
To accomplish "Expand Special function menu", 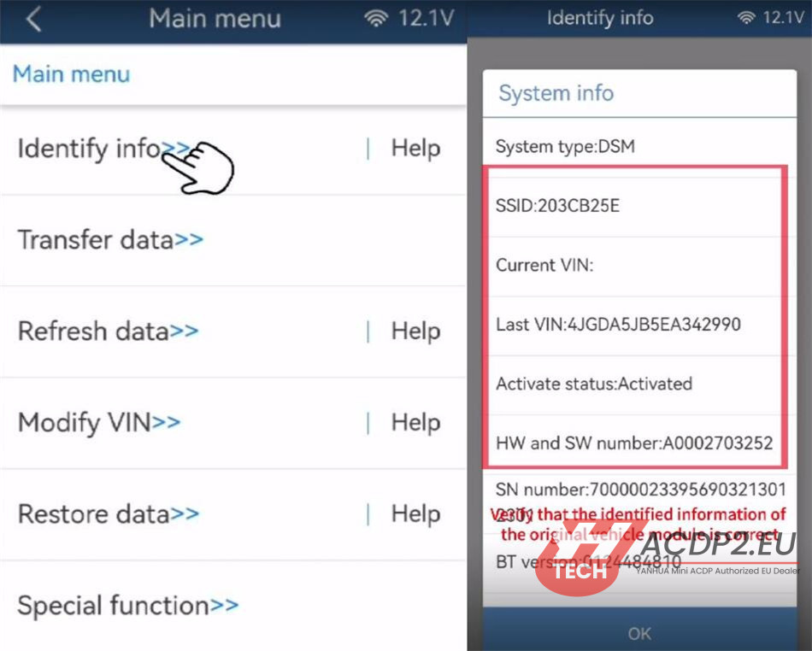I will tap(127, 606).
